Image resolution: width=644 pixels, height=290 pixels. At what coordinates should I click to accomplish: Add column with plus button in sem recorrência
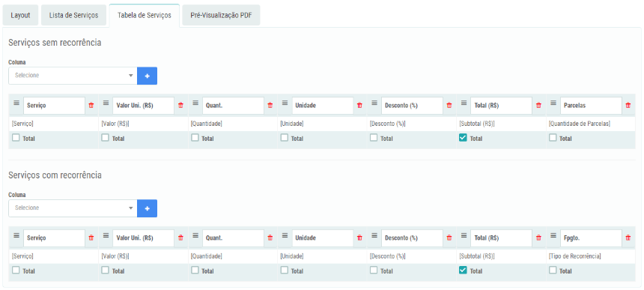(x=147, y=76)
